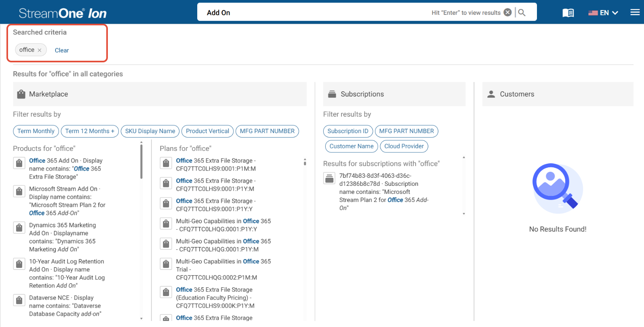Run search with the magnifier icon
This screenshot has height=327, width=644.
pyautogui.click(x=522, y=12)
